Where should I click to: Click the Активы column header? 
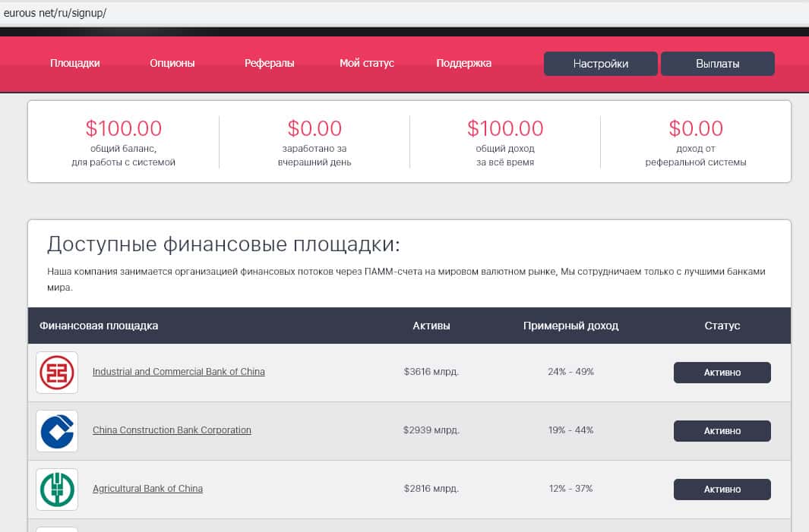pyautogui.click(x=431, y=326)
